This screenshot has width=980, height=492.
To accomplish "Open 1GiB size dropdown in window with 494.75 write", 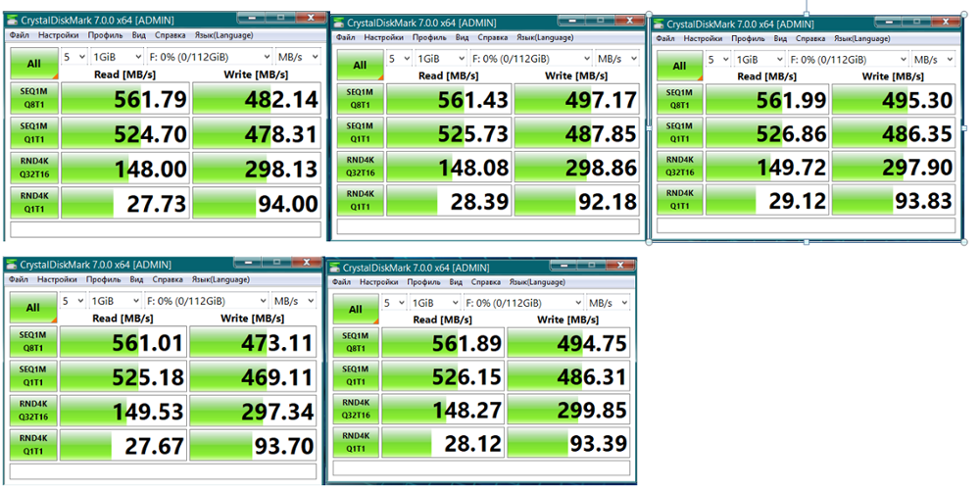I will 434,303.
